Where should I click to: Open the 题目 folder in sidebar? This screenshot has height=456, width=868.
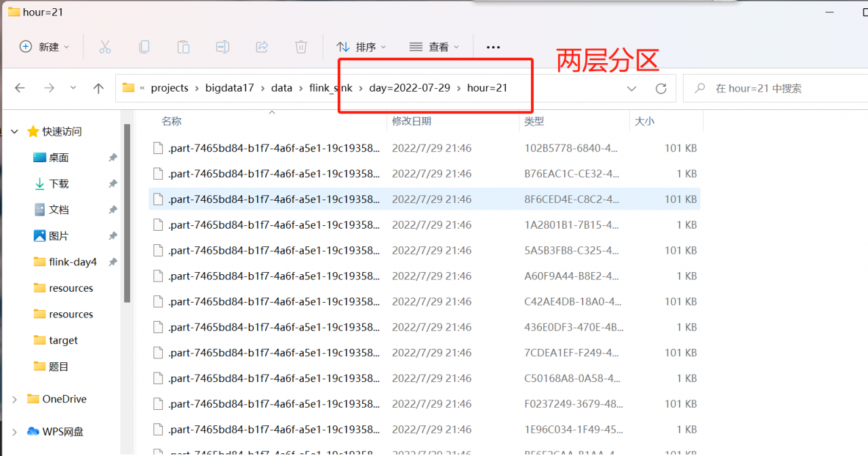[x=58, y=366]
